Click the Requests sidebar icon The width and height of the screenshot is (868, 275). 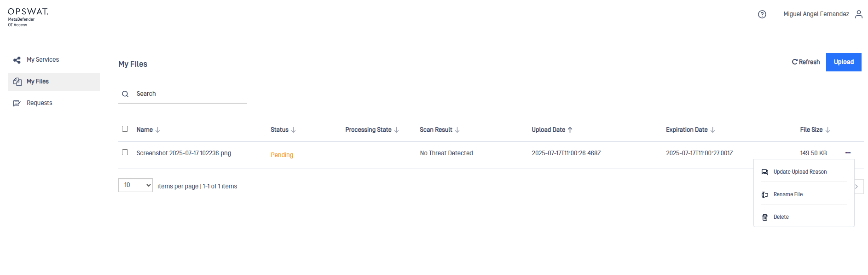(x=17, y=103)
